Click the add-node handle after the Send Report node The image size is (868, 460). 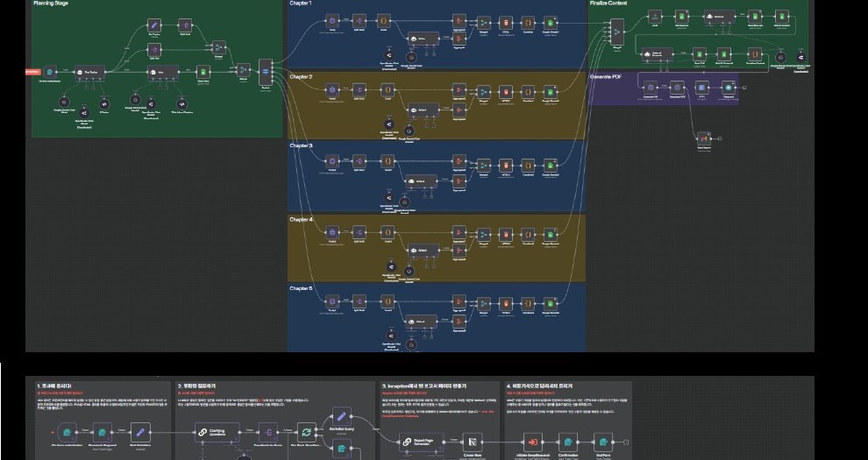tap(720, 138)
